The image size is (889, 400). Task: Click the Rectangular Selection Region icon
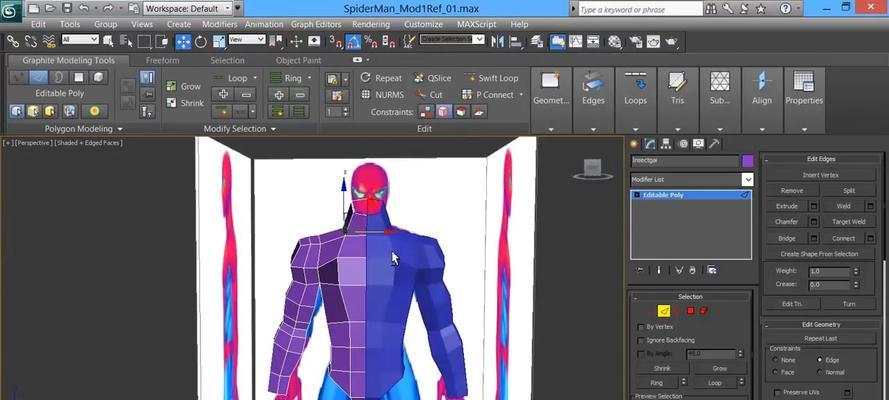click(145, 41)
